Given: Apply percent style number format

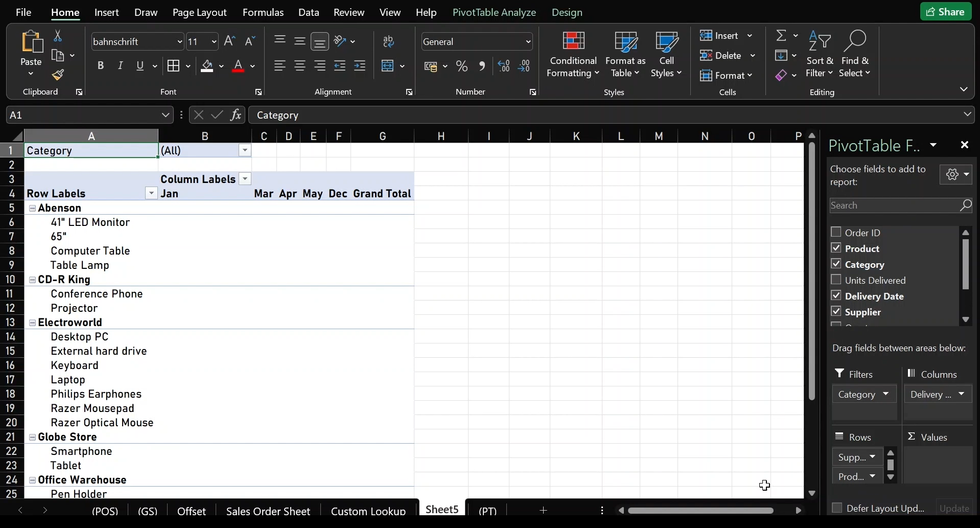Looking at the screenshot, I should (x=462, y=66).
